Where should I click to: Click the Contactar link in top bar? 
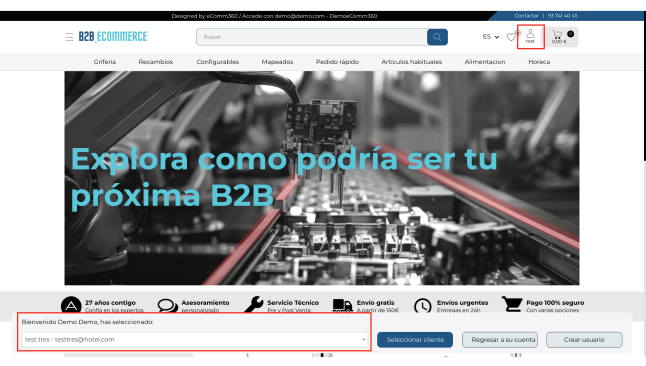[x=527, y=16]
